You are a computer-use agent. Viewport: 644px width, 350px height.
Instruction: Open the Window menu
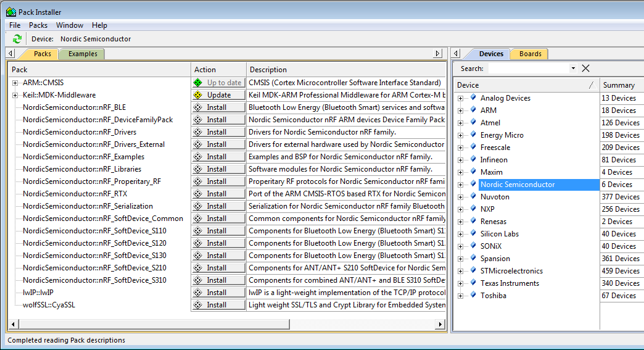pyautogui.click(x=70, y=25)
